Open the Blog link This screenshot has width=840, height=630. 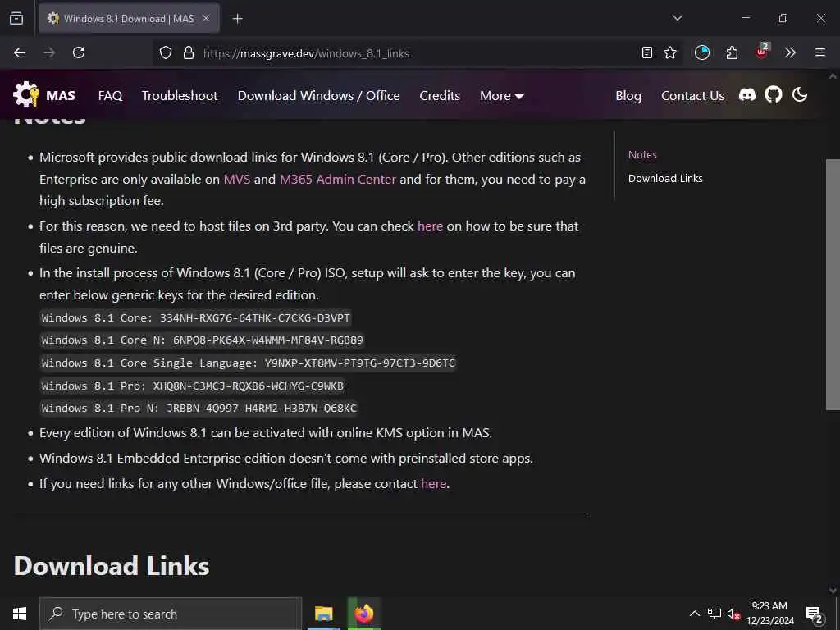[628, 96]
